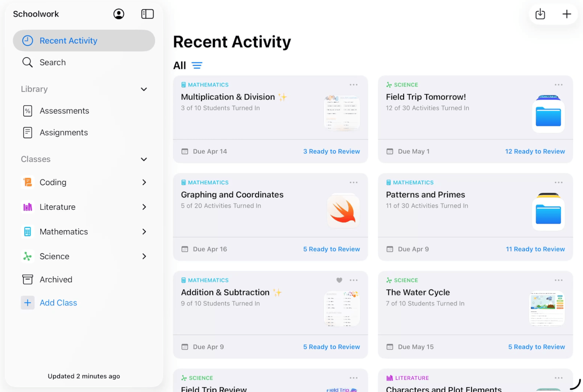Open the user profile icon at top of sidebar

[119, 14]
